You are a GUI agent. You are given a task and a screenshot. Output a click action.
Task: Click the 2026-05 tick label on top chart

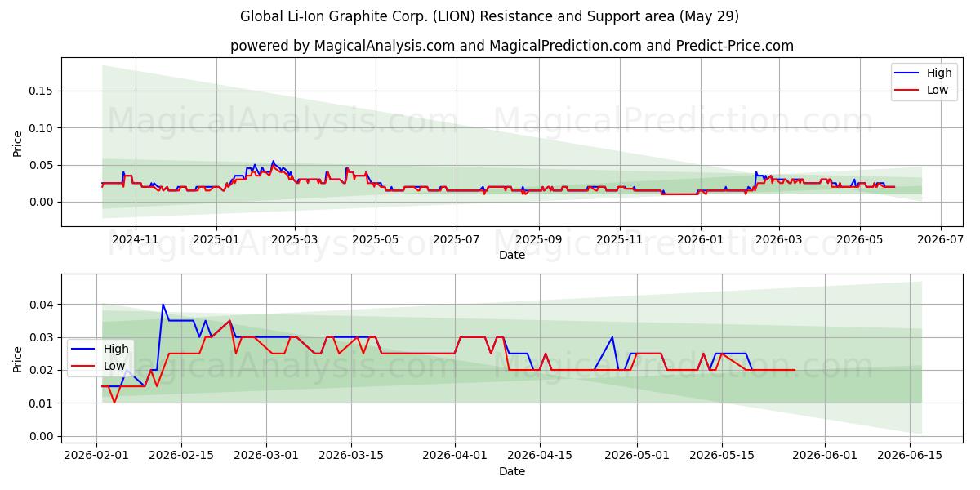(859, 240)
